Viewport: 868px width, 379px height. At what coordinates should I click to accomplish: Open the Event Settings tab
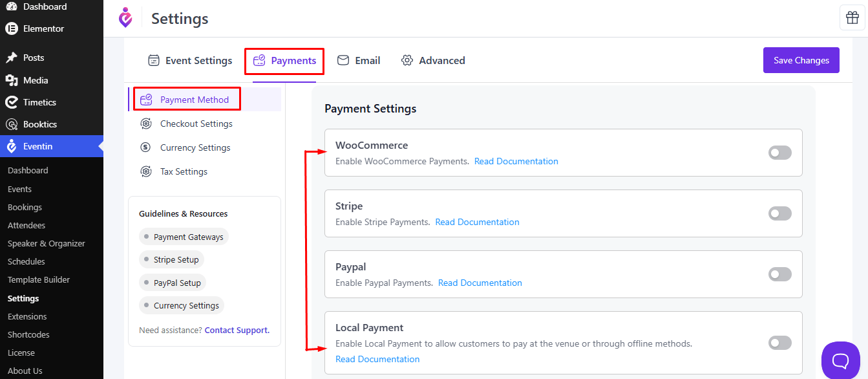point(190,60)
